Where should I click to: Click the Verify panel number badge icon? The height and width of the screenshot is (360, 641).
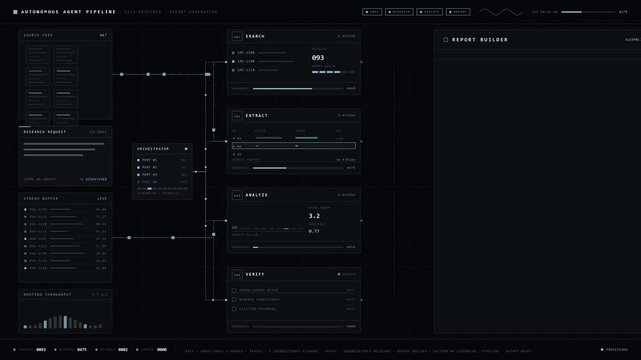pyautogui.click(x=237, y=274)
